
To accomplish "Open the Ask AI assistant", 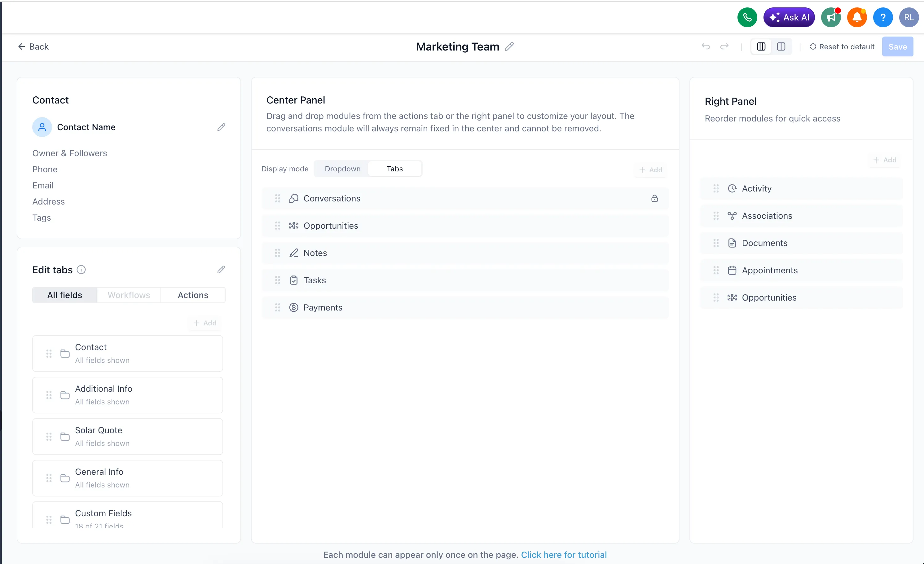I will pyautogui.click(x=789, y=17).
